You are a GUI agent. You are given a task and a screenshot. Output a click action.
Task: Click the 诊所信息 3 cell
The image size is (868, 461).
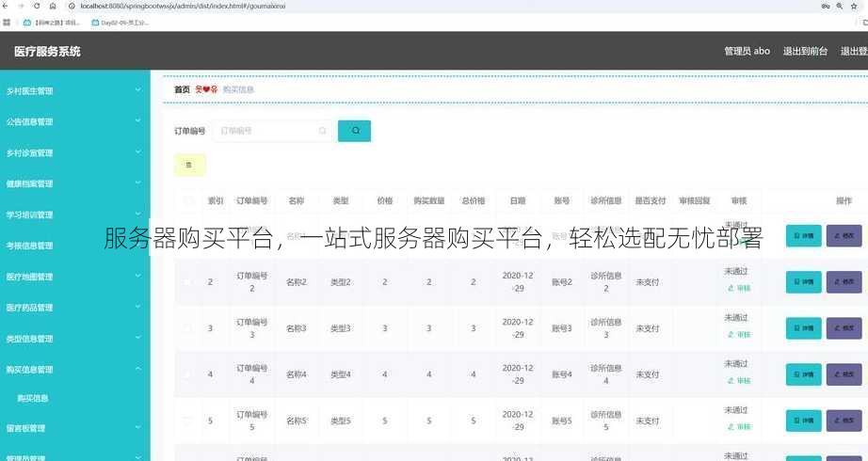click(x=606, y=328)
